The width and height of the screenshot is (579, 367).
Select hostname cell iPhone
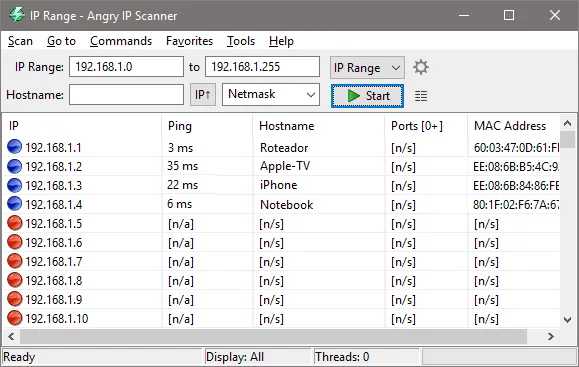pyautogui.click(x=278, y=185)
